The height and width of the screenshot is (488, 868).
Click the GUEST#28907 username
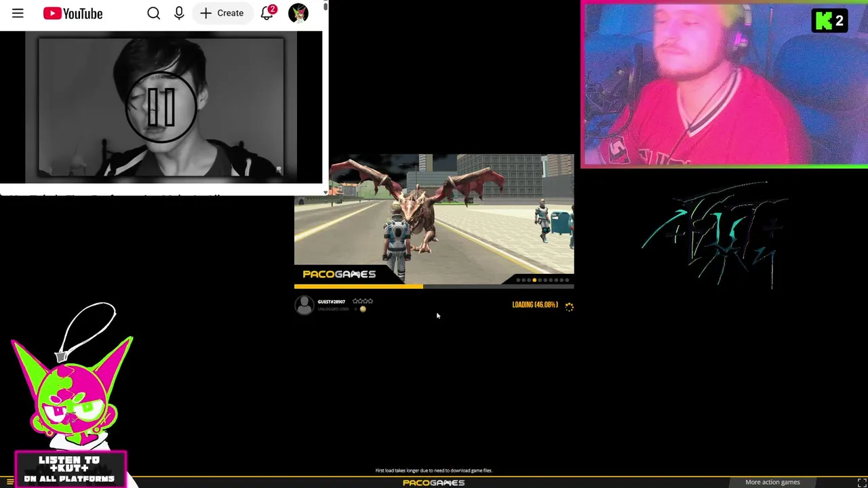click(x=331, y=302)
